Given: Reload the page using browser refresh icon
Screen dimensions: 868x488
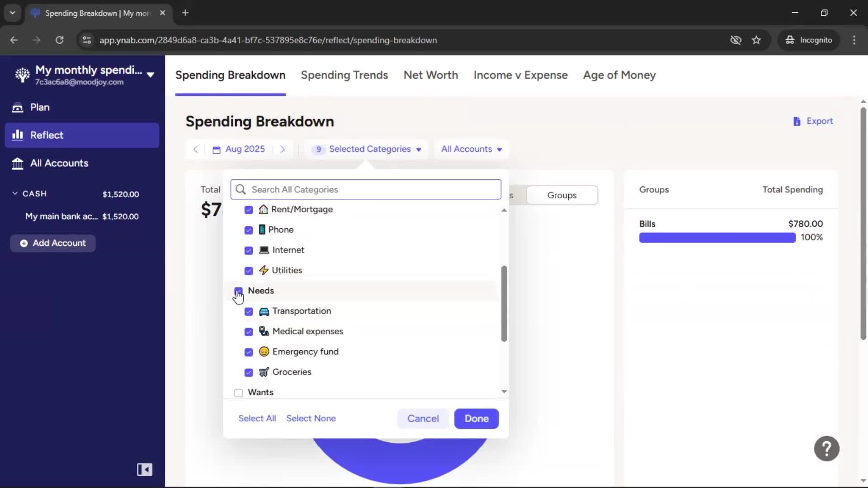Looking at the screenshot, I should click(x=59, y=40).
